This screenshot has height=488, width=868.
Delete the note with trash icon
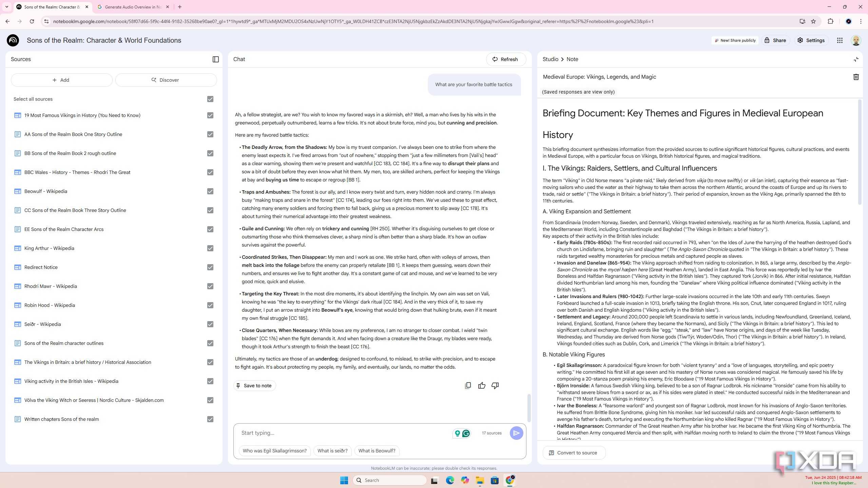856,77
